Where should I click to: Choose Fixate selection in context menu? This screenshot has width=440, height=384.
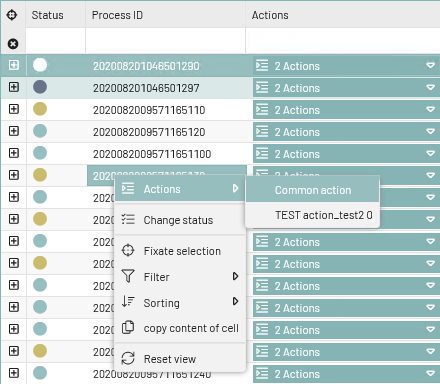[x=180, y=251]
